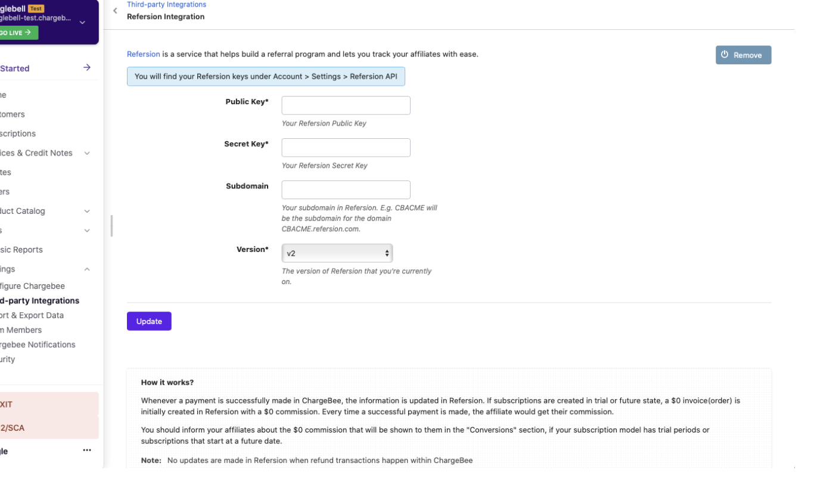
Task: Open the three-dots menu in sidebar bottom
Action: [x=87, y=450]
